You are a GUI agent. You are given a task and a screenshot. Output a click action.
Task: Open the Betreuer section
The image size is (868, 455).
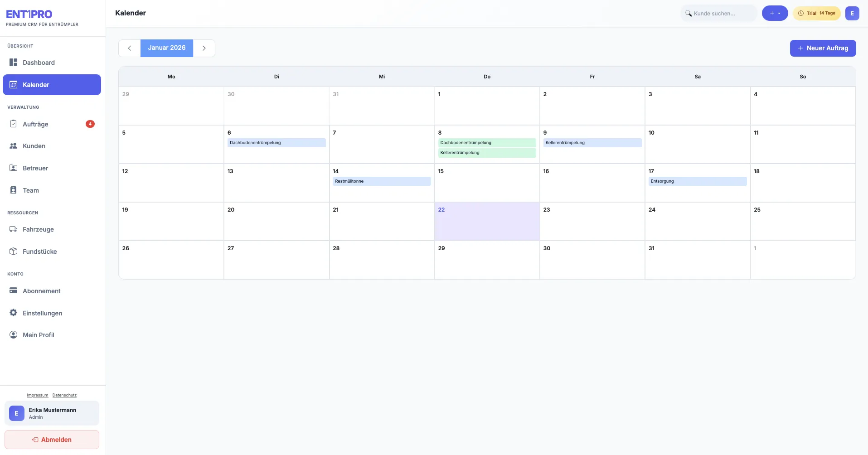(35, 168)
